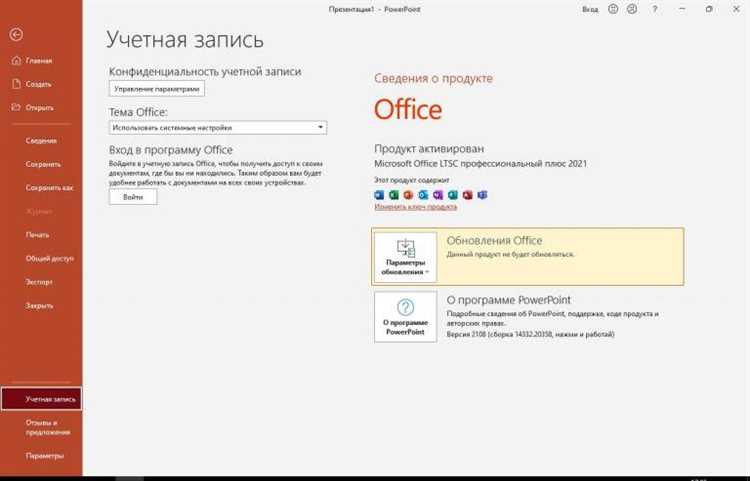Click the Продукт активирован text

tap(429, 149)
